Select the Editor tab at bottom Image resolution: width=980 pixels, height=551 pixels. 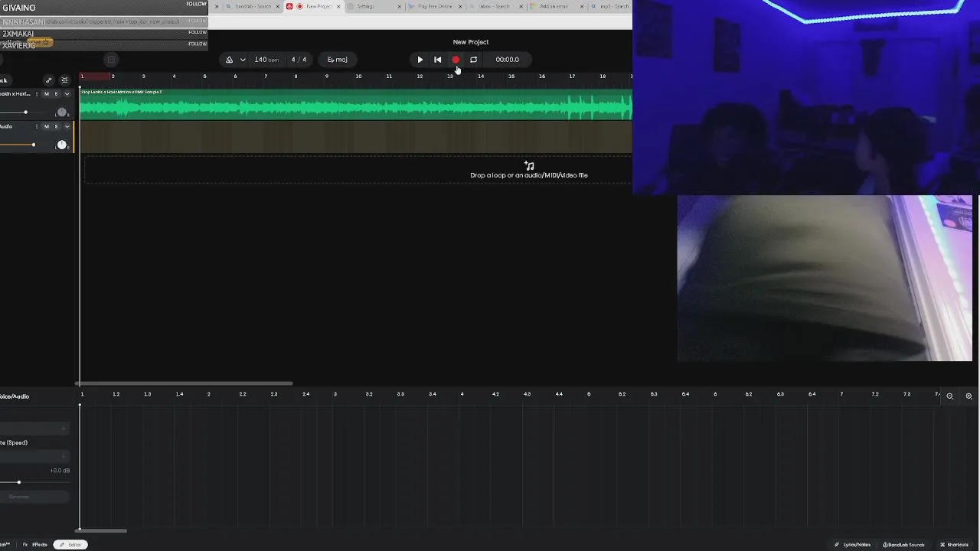coord(70,545)
